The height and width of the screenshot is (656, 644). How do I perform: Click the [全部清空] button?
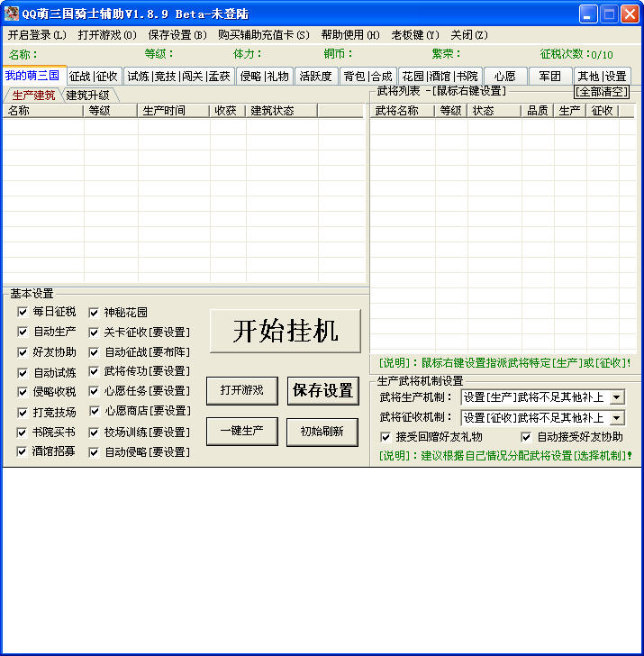pos(602,92)
